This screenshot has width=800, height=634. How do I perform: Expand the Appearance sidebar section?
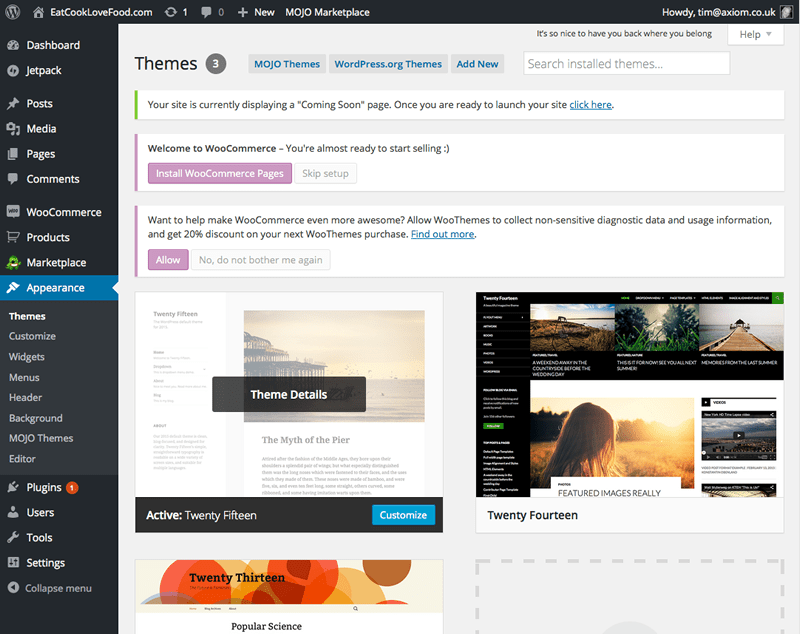coord(15,287)
